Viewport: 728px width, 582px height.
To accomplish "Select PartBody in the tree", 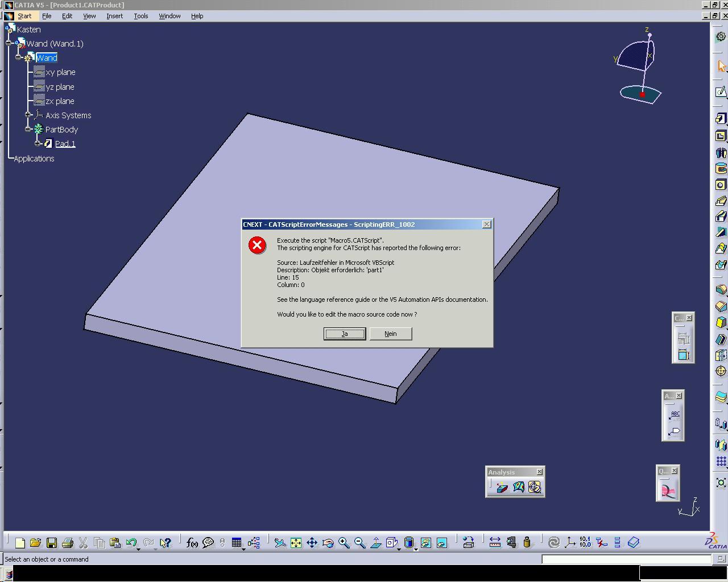I will 61,130.
